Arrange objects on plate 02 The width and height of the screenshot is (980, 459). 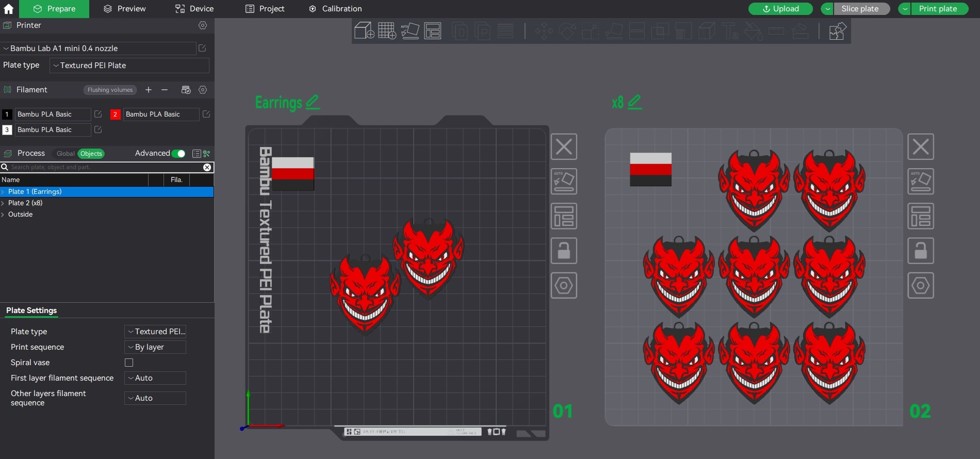(921, 216)
